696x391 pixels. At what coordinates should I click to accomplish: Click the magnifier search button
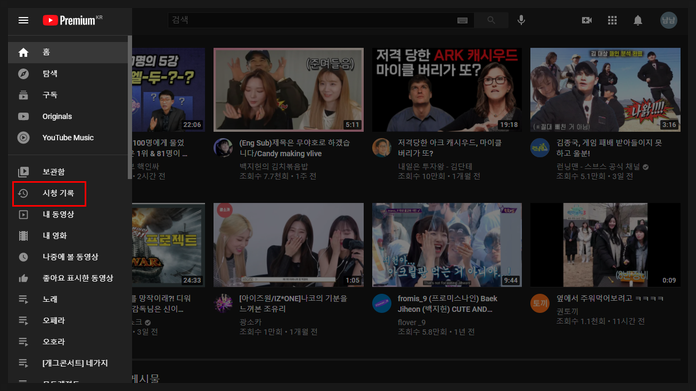pos(491,20)
